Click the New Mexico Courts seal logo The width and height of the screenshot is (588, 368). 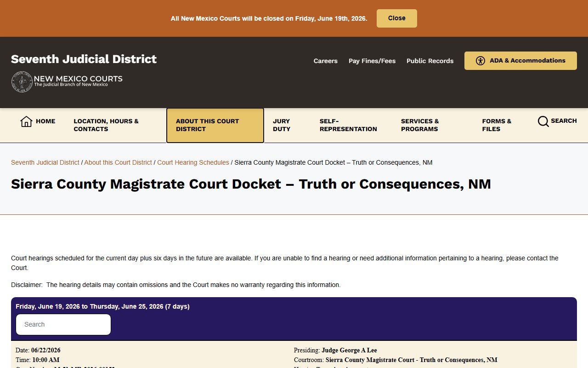[x=22, y=82]
